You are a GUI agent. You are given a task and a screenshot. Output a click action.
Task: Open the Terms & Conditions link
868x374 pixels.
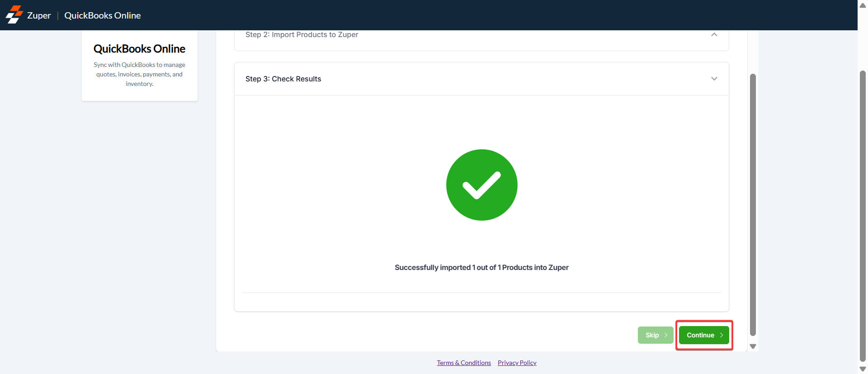click(464, 363)
